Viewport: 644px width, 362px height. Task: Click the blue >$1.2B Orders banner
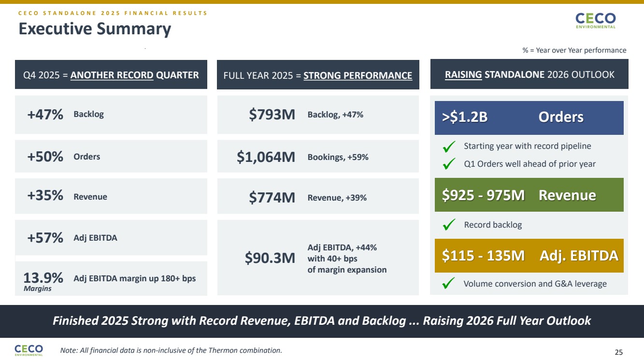coord(529,117)
